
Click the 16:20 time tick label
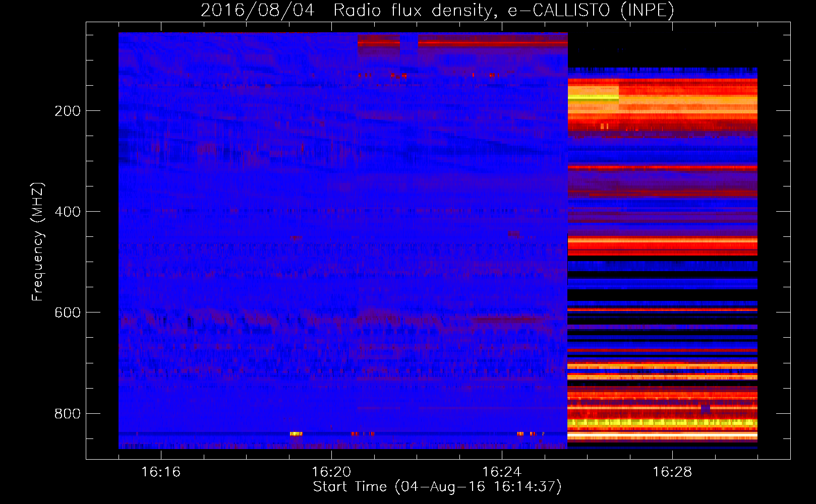[x=331, y=472]
